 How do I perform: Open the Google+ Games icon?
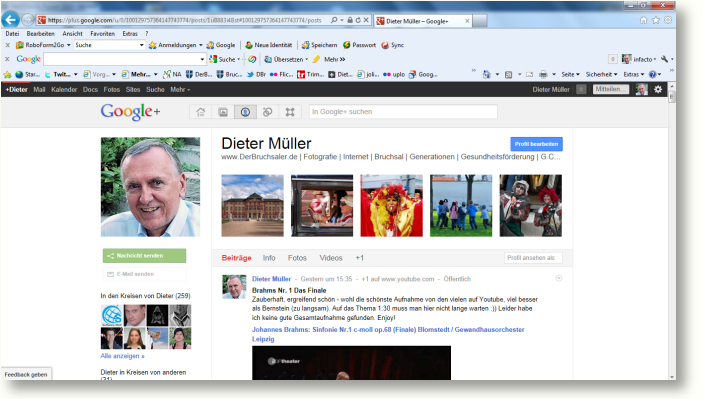[290, 112]
